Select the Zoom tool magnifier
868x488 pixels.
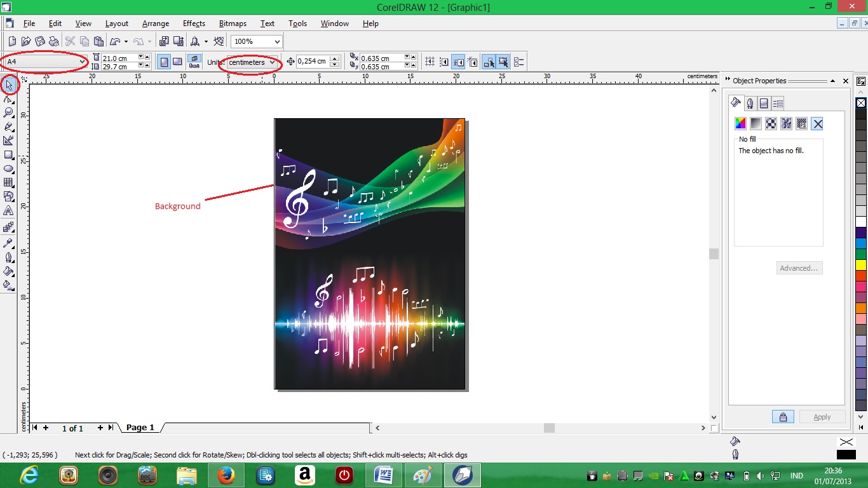tap(9, 112)
